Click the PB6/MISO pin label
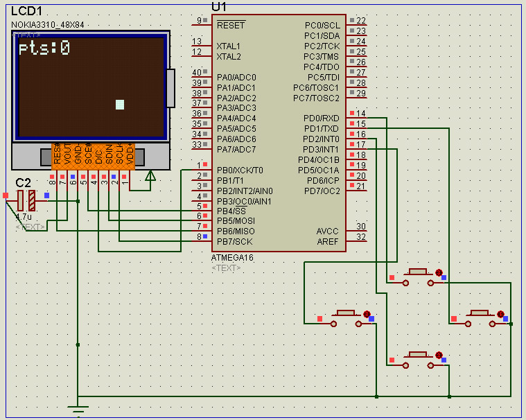 236,231
